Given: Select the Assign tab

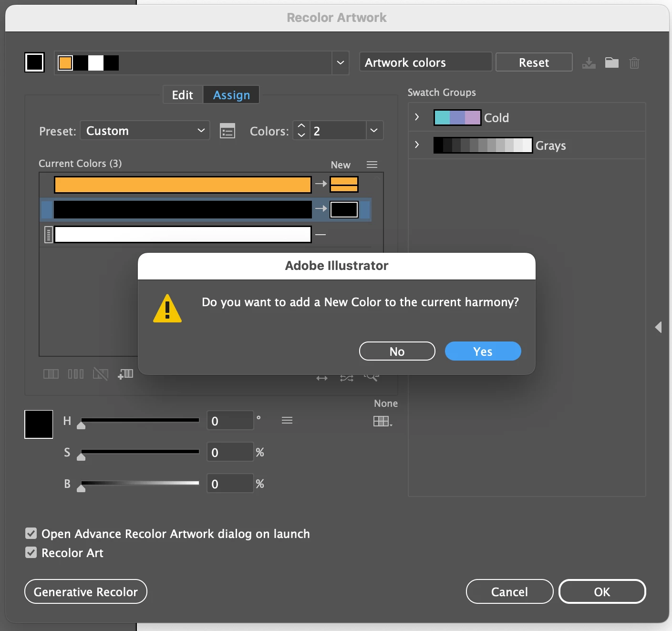Looking at the screenshot, I should coord(231,94).
